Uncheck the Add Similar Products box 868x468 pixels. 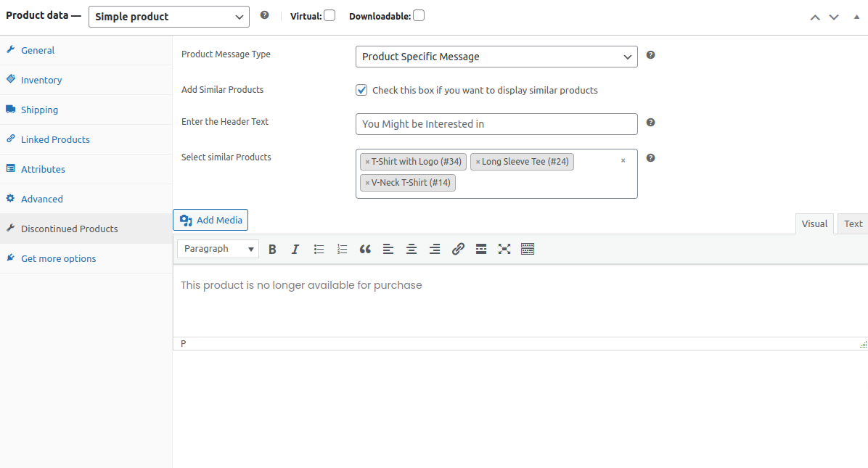tap(361, 90)
